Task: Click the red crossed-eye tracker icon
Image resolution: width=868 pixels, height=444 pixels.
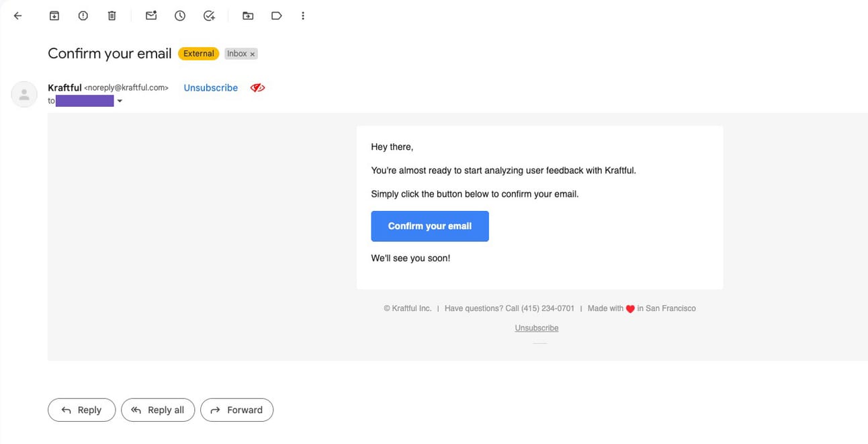Action: 257,88
